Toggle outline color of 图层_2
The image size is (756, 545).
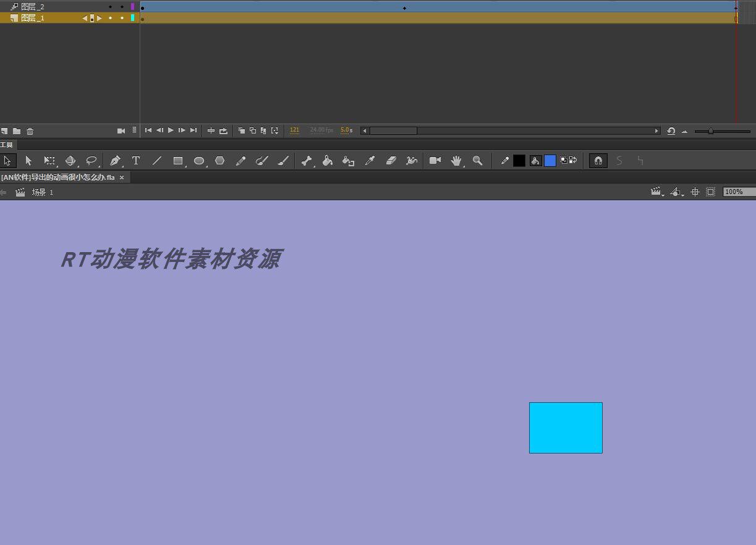pyautogui.click(x=132, y=7)
